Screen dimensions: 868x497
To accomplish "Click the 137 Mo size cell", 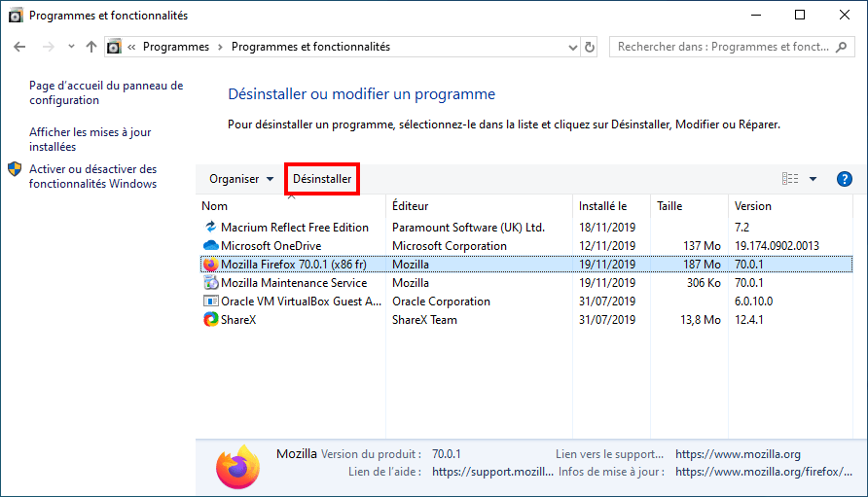I will point(702,246).
